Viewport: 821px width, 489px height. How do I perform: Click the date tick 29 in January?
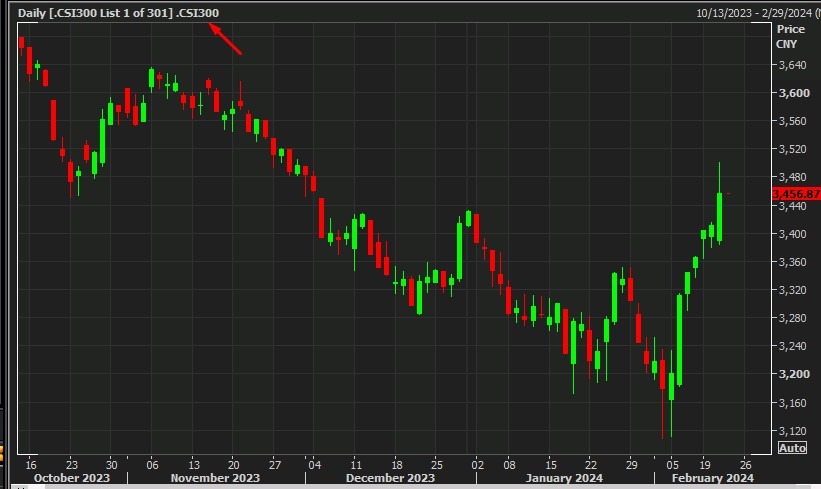tap(631, 465)
